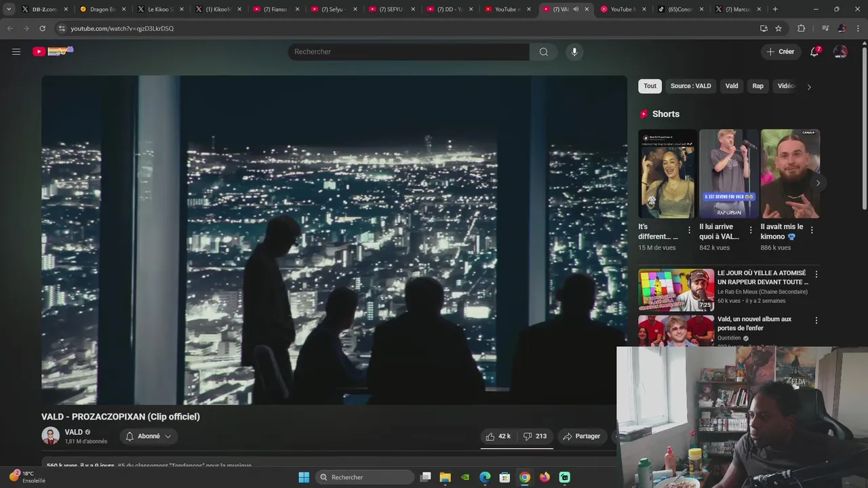Mute the playing VALD tab speaker icon
The image size is (868, 488).
coord(576,9)
